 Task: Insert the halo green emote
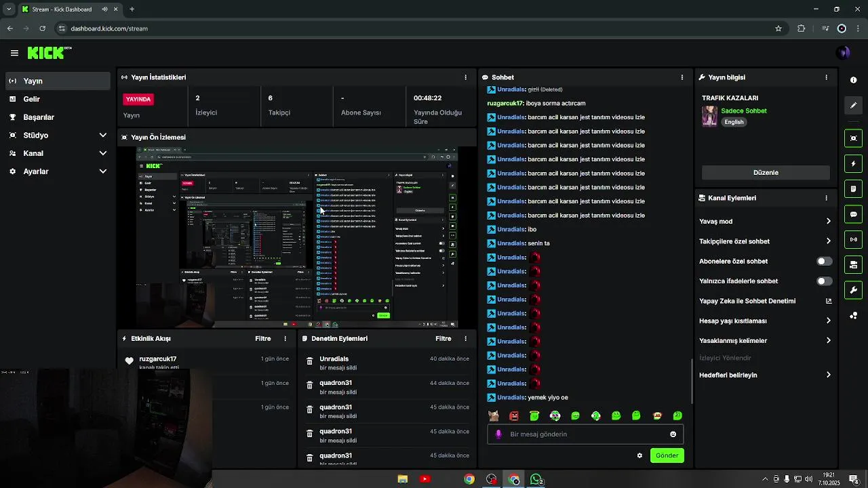pos(534,415)
